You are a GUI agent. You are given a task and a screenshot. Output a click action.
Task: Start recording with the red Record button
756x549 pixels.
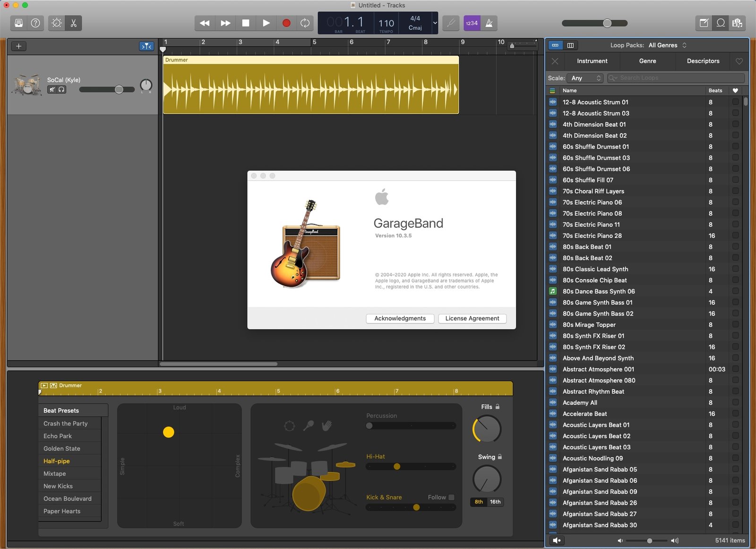286,23
